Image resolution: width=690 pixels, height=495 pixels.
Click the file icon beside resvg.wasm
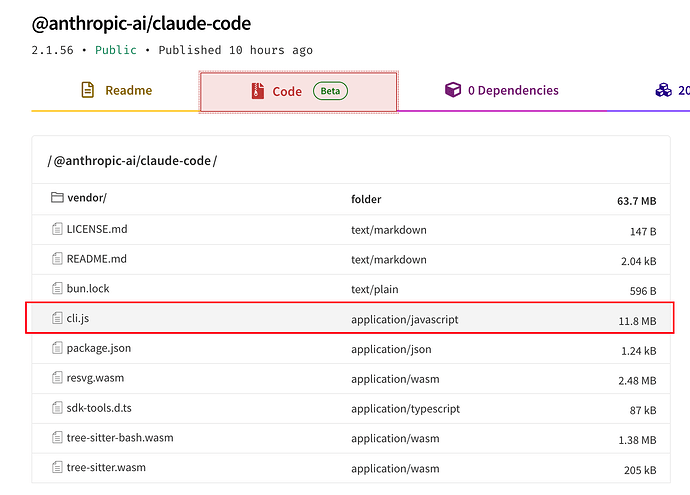pyautogui.click(x=57, y=378)
